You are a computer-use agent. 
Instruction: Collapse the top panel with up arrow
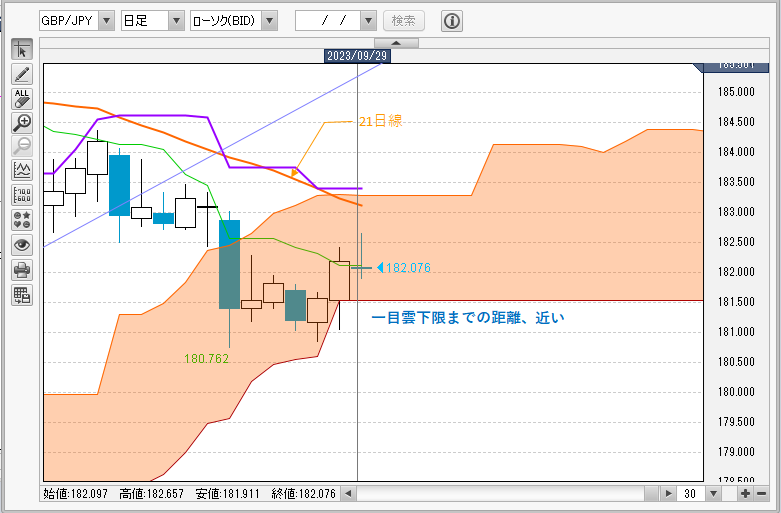[396, 43]
